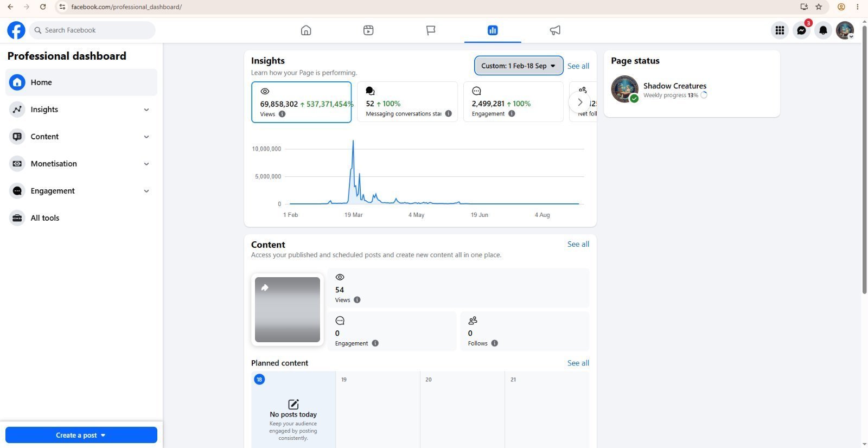868x448 pixels.
Task: Click info icon next to Views in Insights
Action: [x=282, y=114]
